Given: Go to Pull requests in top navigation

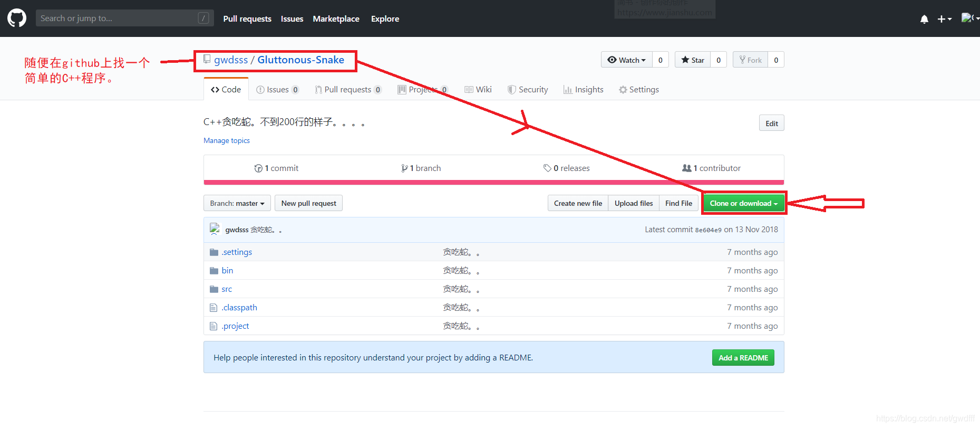Looking at the screenshot, I should (247, 18).
